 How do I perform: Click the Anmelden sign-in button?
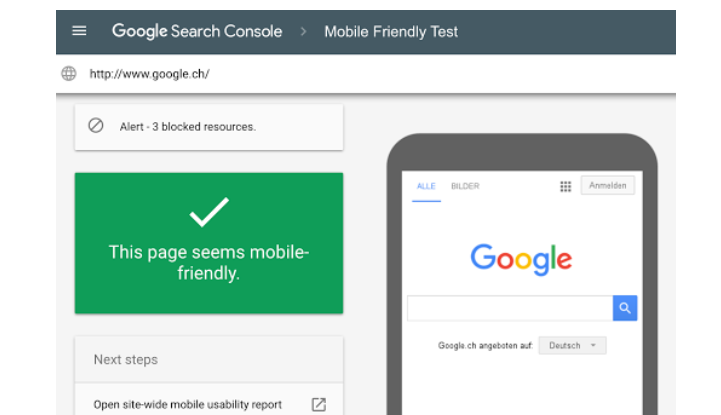(608, 185)
